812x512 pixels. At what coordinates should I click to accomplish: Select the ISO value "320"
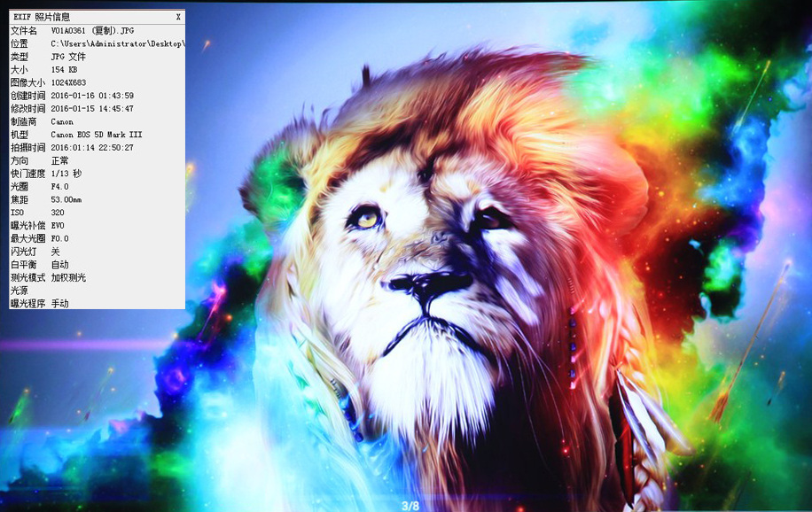click(x=58, y=213)
